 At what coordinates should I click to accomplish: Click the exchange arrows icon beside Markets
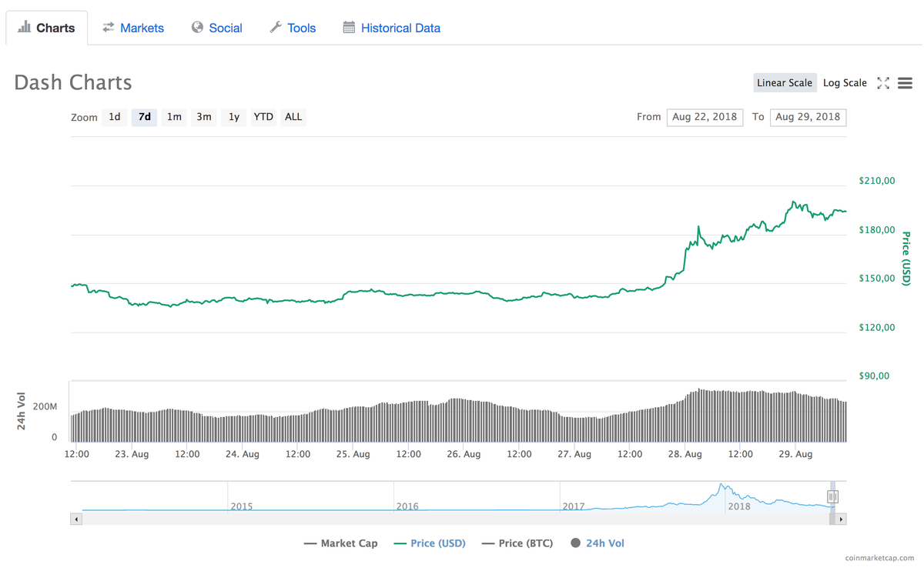point(109,27)
